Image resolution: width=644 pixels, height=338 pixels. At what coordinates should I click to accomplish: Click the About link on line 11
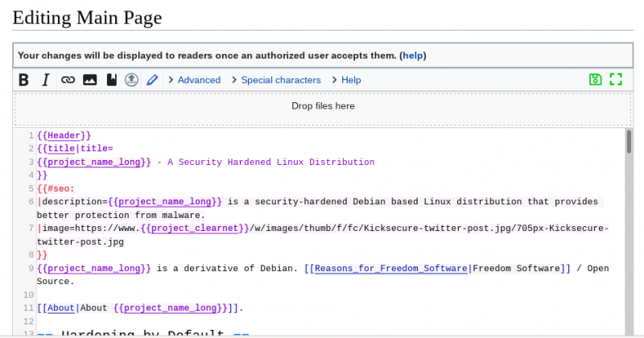pos(62,307)
